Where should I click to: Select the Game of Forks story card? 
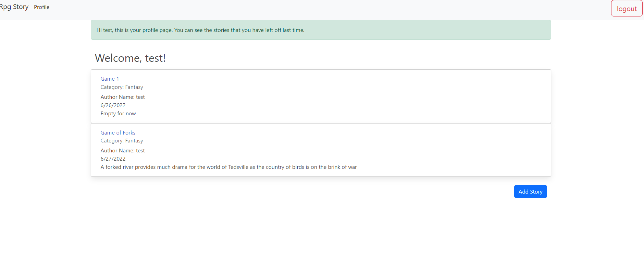point(321,150)
